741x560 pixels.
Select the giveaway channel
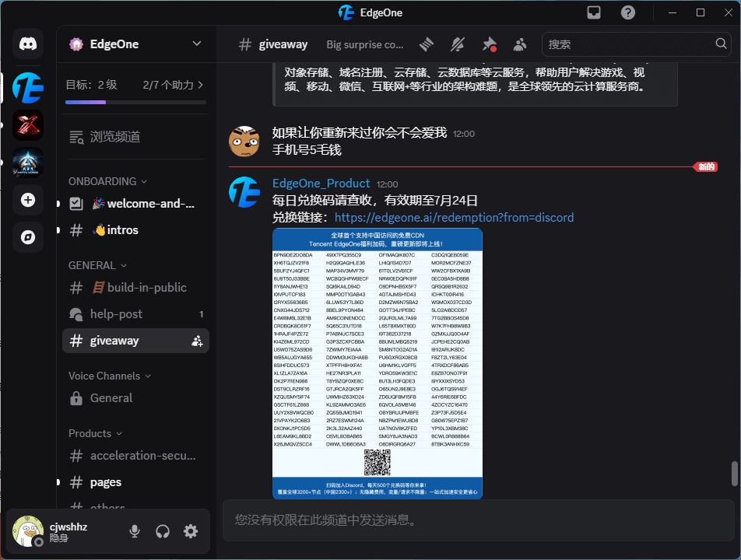click(135, 341)
